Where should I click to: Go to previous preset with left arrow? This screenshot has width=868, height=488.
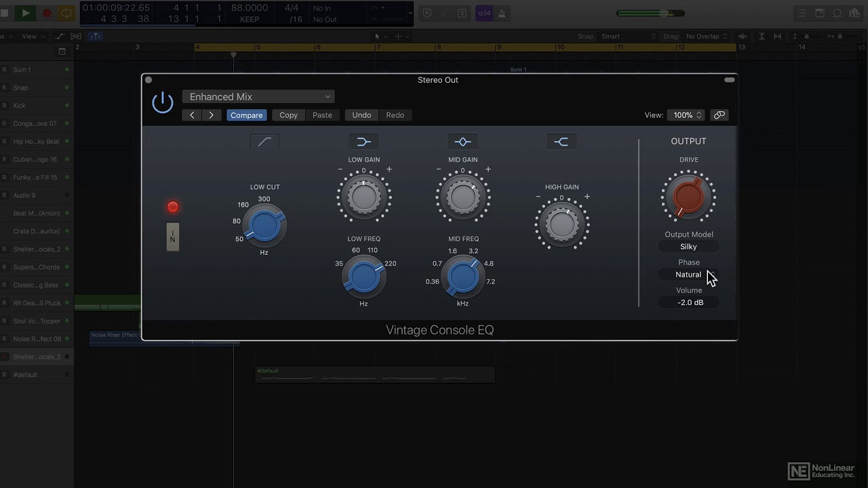point(192,115)
